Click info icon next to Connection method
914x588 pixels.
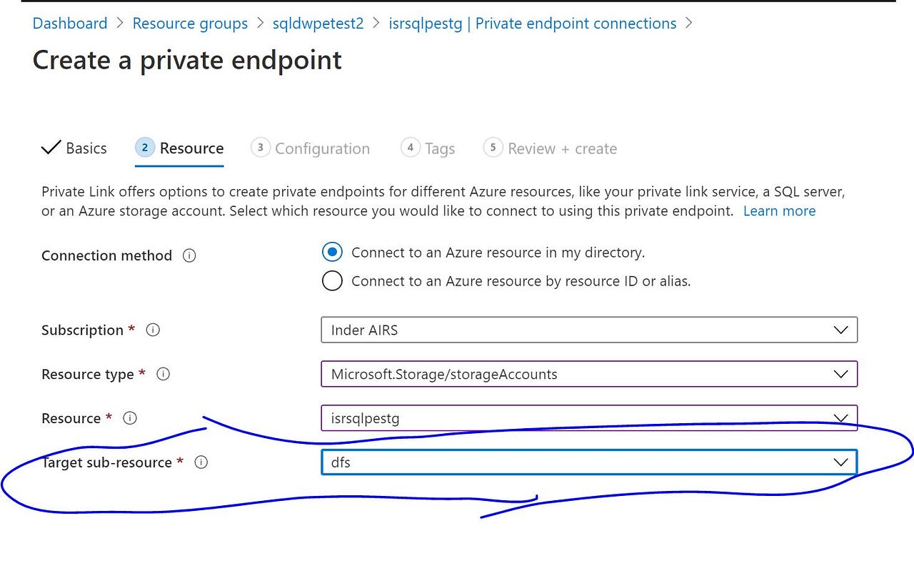click(189, 255)
